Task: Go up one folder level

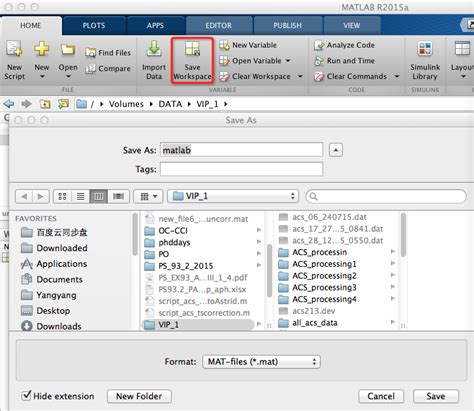Action: [45, 104]
